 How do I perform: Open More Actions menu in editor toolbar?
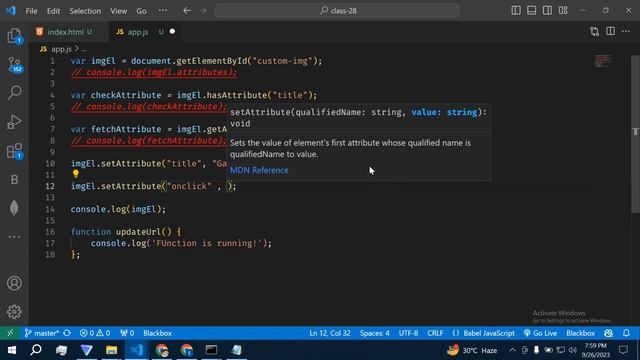(x=626, y=31)
